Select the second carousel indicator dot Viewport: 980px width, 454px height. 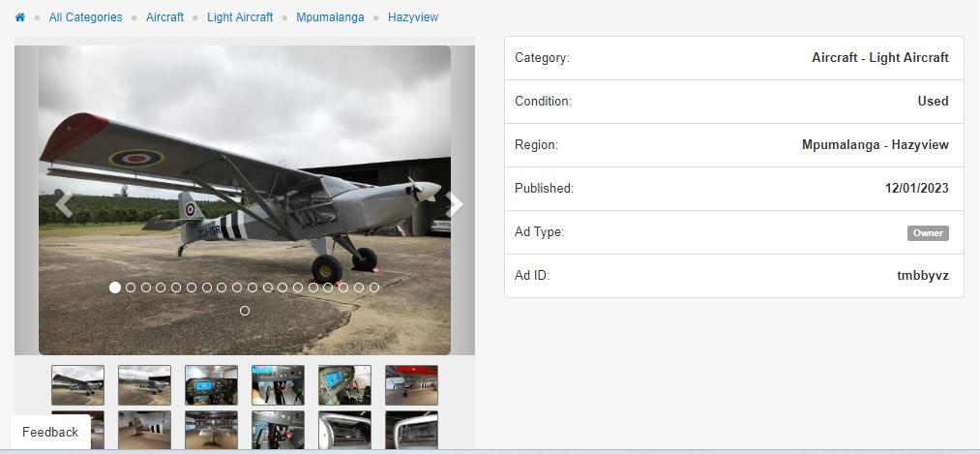(x=131, y=288)
